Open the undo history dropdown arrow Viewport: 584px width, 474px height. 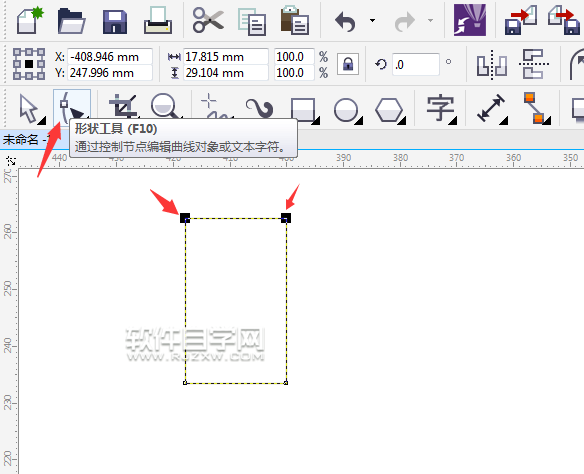(x=372, y=20)
